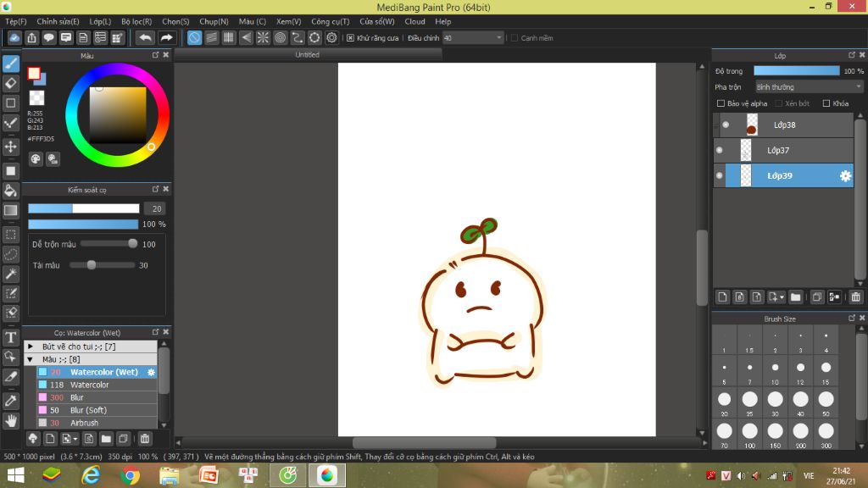Delete the selected layer with trash icon

pos(855,297)
